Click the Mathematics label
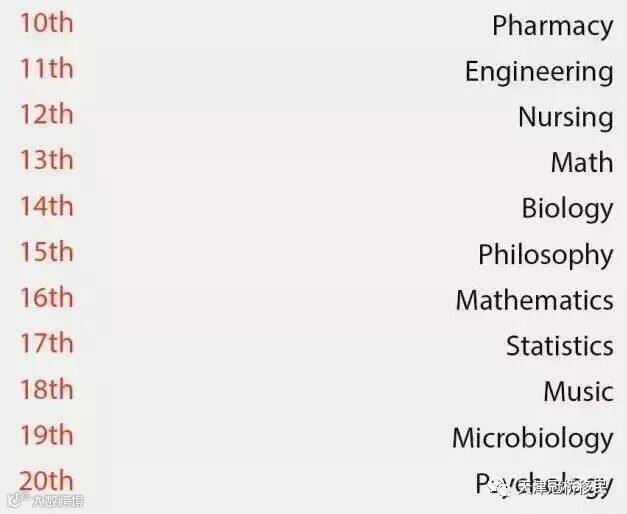This screenshot has width=627, height=514. click(534, 300)
